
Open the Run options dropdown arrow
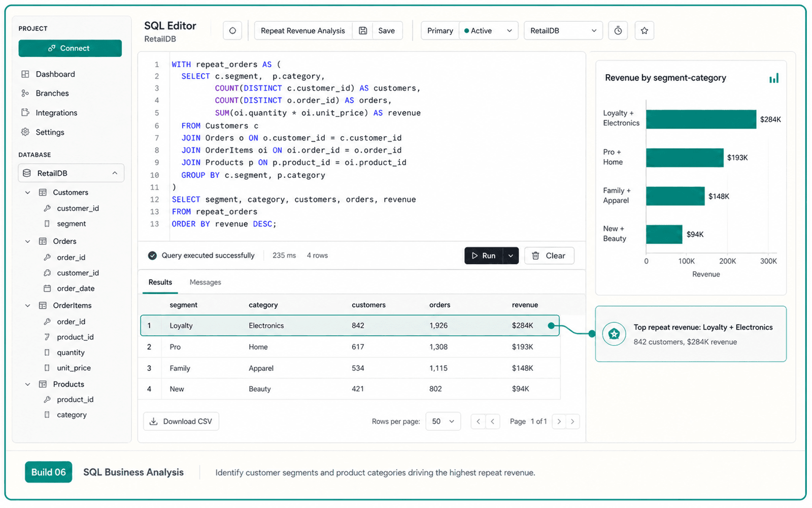(x=511, y=256)
